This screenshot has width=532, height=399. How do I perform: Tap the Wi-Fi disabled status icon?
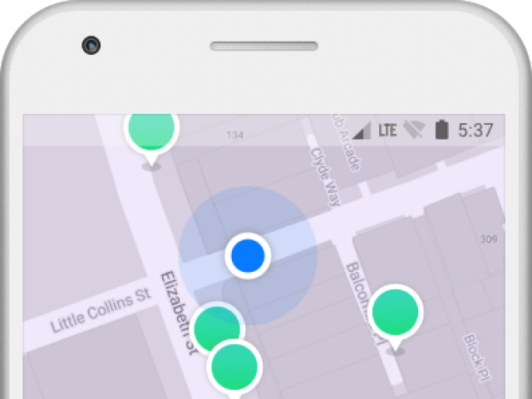414,130
